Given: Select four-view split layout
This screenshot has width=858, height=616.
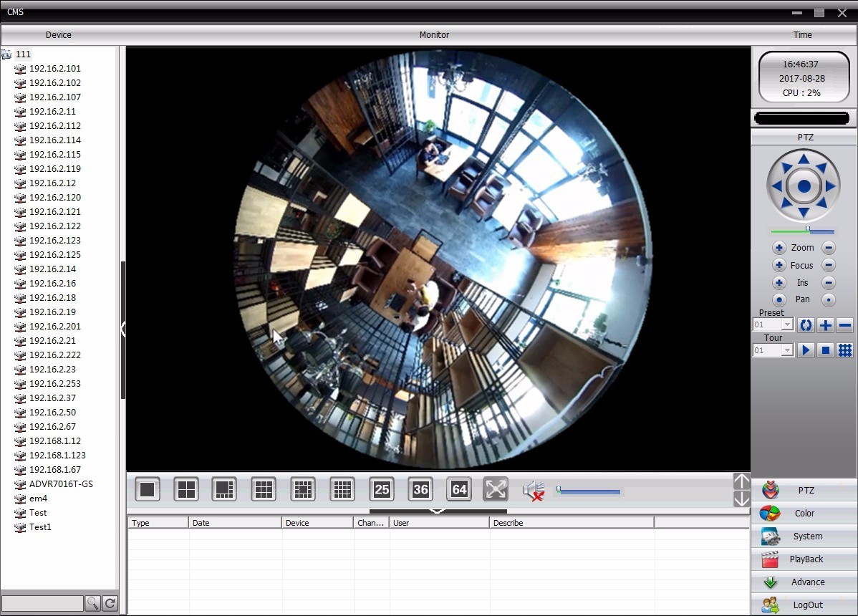Looking at the screenshot, I should (x=186, y=490).
